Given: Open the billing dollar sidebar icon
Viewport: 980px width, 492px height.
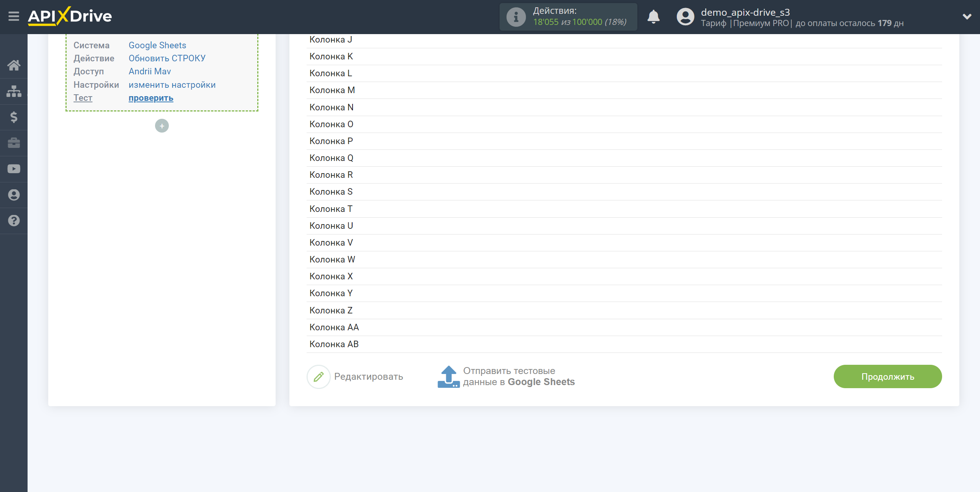Looking at the screenshot, I should (14, 117).
